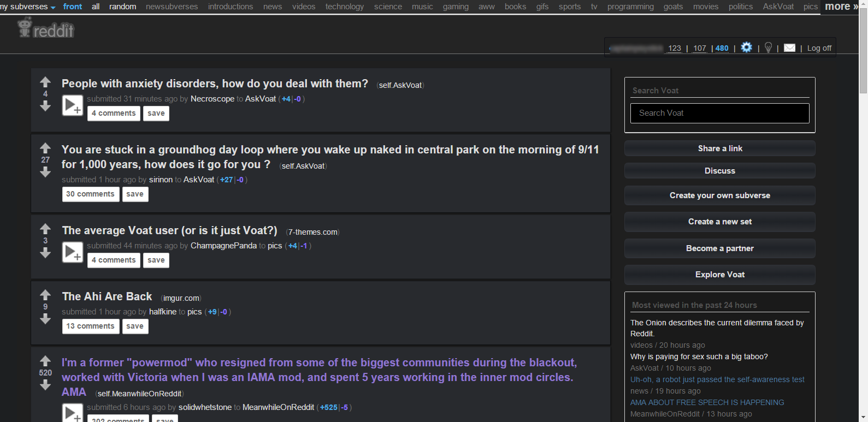The height and width of the screenshot is (422, 868).
Task: Downvote the former powermod AMA post
Action: (x=45, y=385)
